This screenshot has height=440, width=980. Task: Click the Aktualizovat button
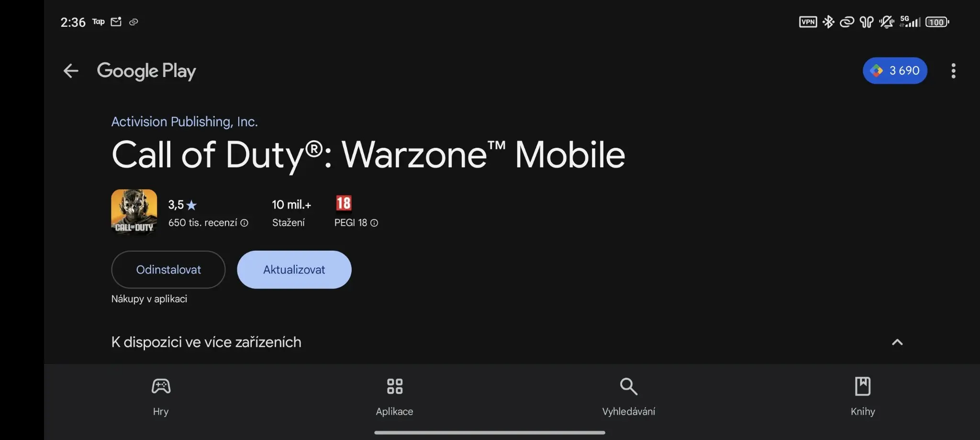294,270
